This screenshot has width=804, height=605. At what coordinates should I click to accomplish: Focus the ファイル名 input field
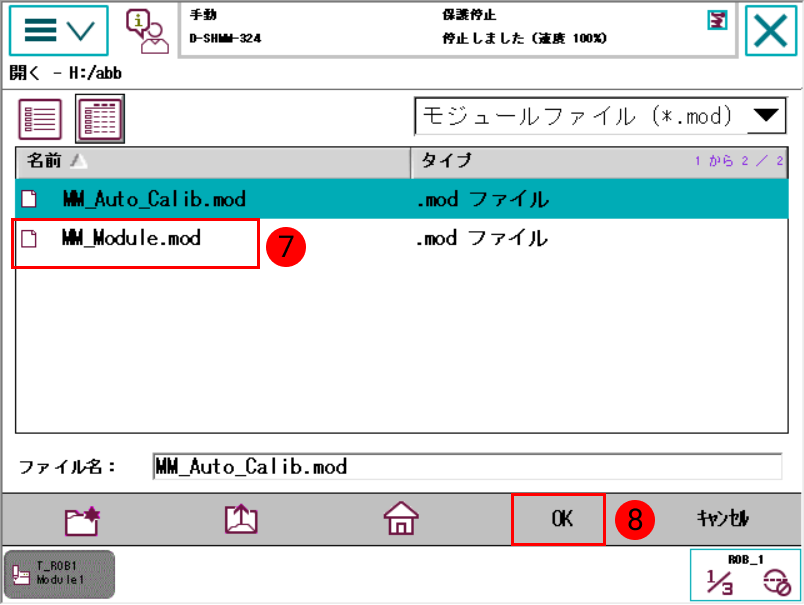[x=467, y=467]
